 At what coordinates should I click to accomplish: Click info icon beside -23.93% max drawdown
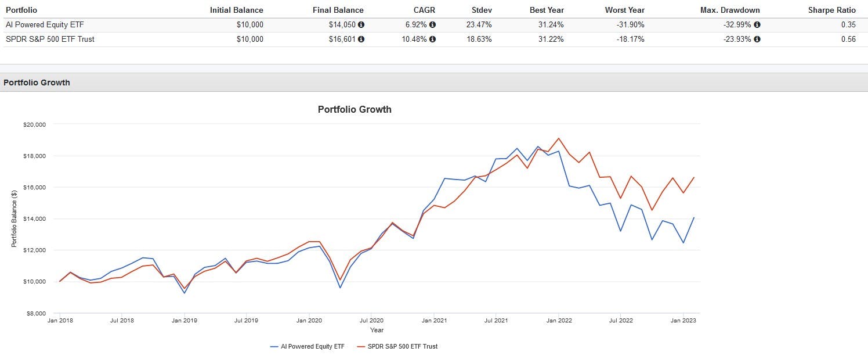tap(757, 40)
